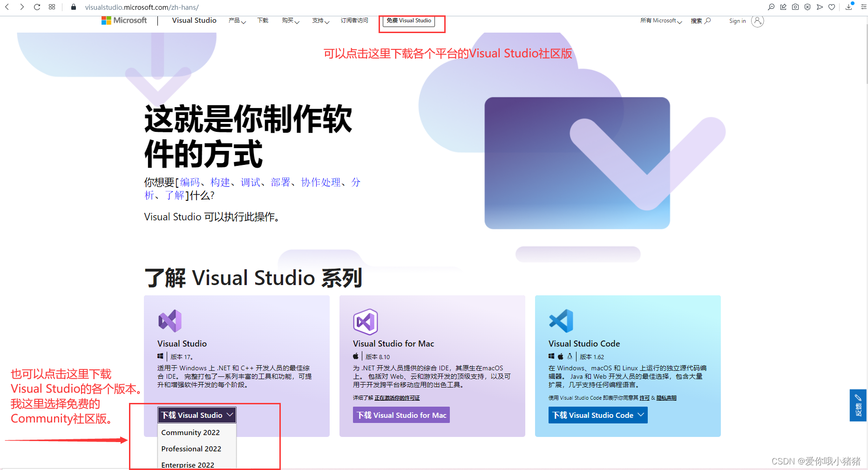Open 搜索 with the magnifier icon
868x470 pixels.
[708, 20]
